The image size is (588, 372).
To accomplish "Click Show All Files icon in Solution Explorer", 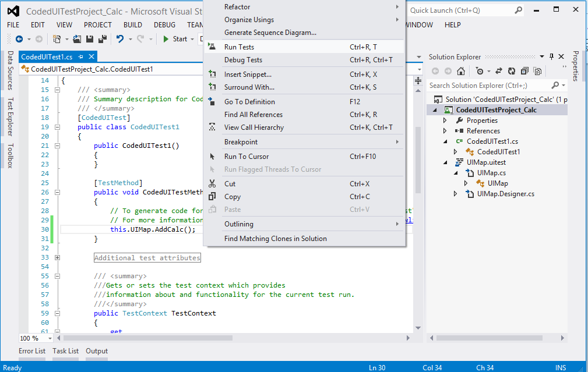I will [x=537, y=71].
